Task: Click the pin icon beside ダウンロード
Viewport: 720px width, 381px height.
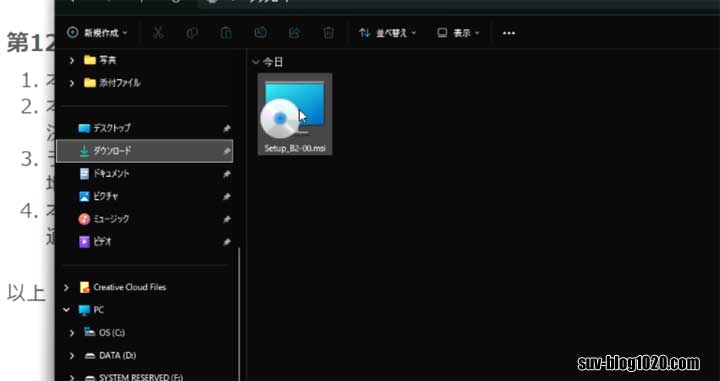Action: coord(226,151)
